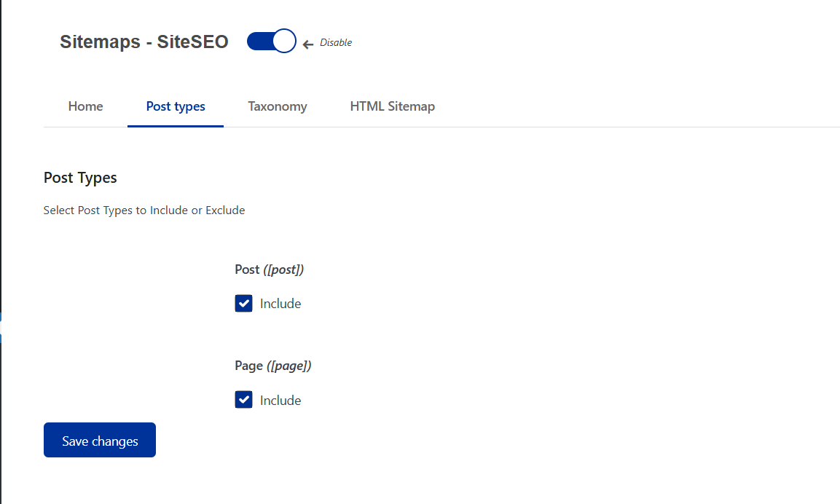Click the 'Post ([post])' label
Screen dimensions: 840x504
(270, 269)
